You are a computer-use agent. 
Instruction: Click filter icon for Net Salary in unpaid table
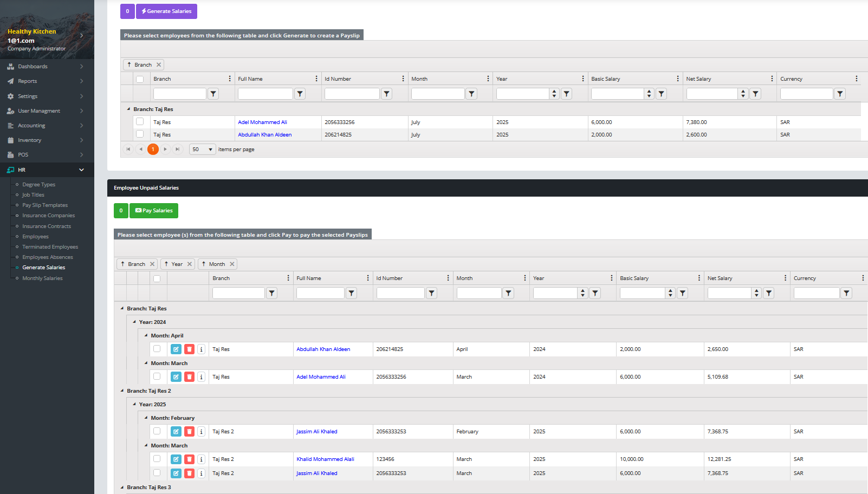[x=769, y=293]
